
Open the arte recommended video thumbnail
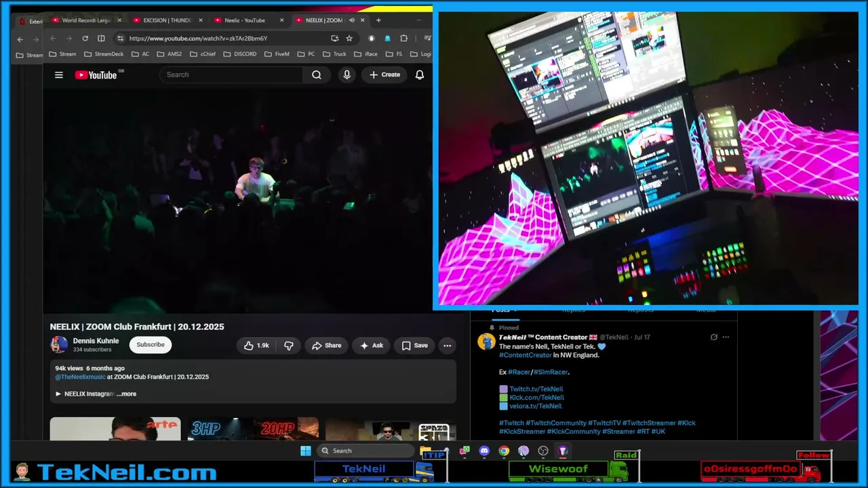tap(115, 429)
